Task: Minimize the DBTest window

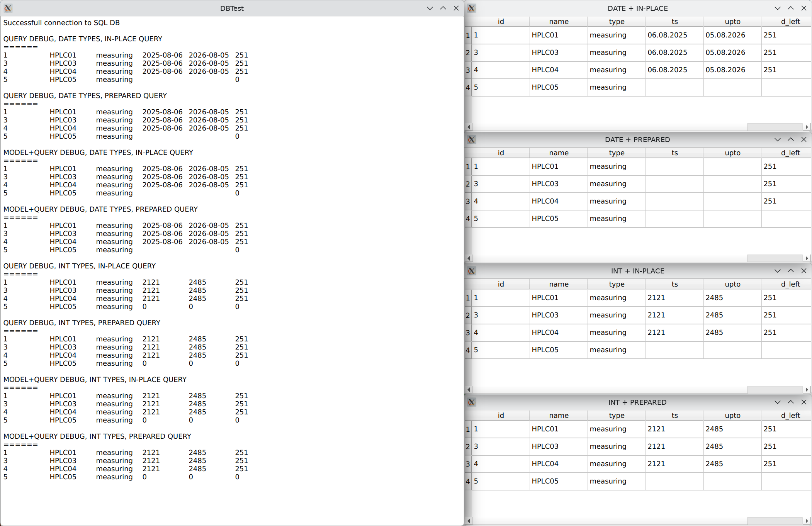Action: pos(430,8)
